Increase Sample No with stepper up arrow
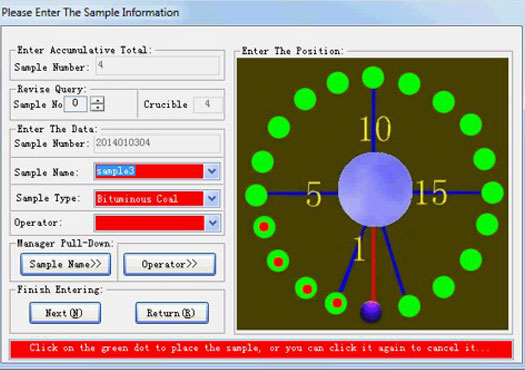The height and width of the screenshot is (370, 525). click(x=98, y=100)
